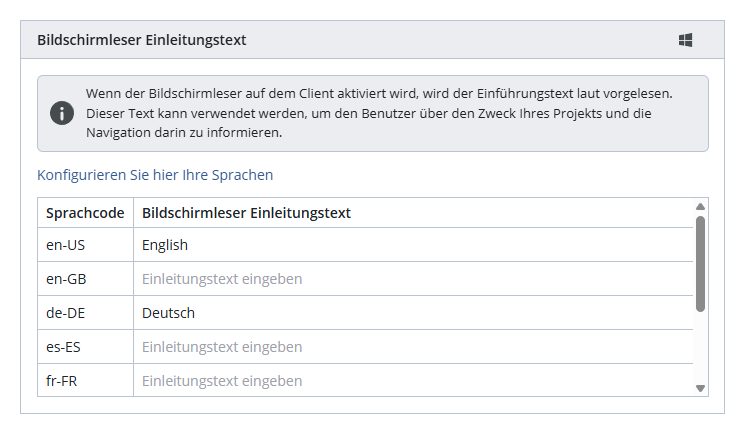The image size is (745, 434).
Task: Select the en-GB language code cell
Action: click(x=85, y=279)
